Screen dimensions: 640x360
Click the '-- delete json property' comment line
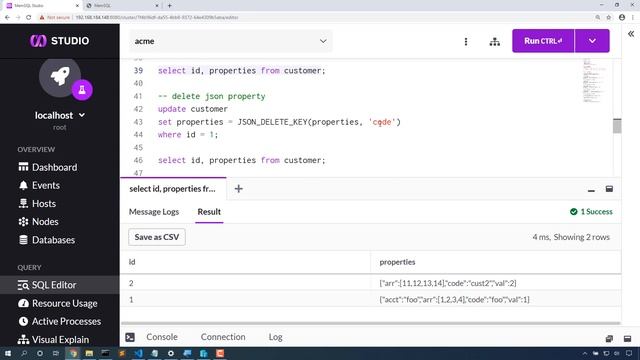211,96
